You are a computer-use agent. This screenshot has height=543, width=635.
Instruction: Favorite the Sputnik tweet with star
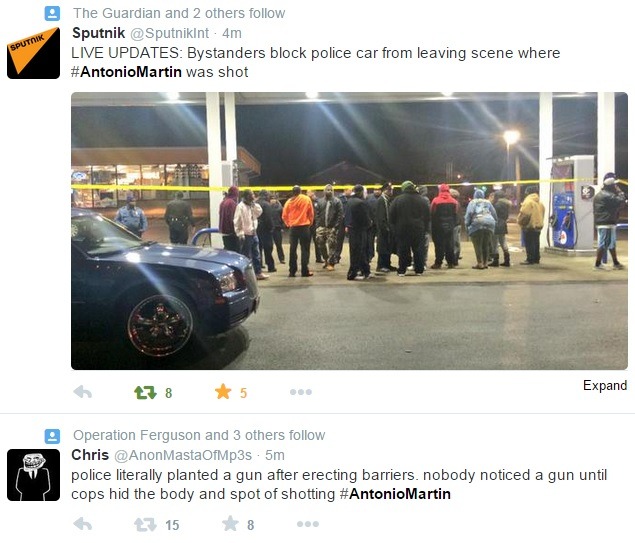[223, 392]
